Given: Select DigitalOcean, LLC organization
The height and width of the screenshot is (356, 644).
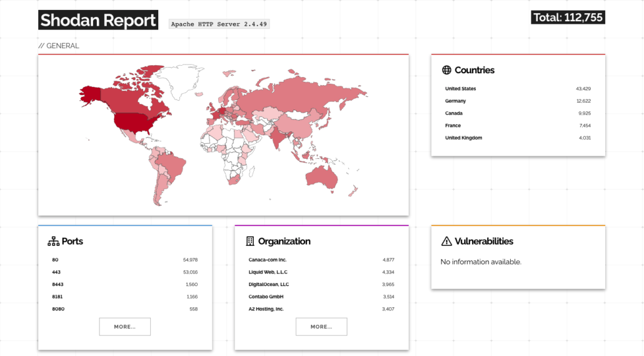Looking at the screenshot, I should pyautogui.click(x=269, y=285).
